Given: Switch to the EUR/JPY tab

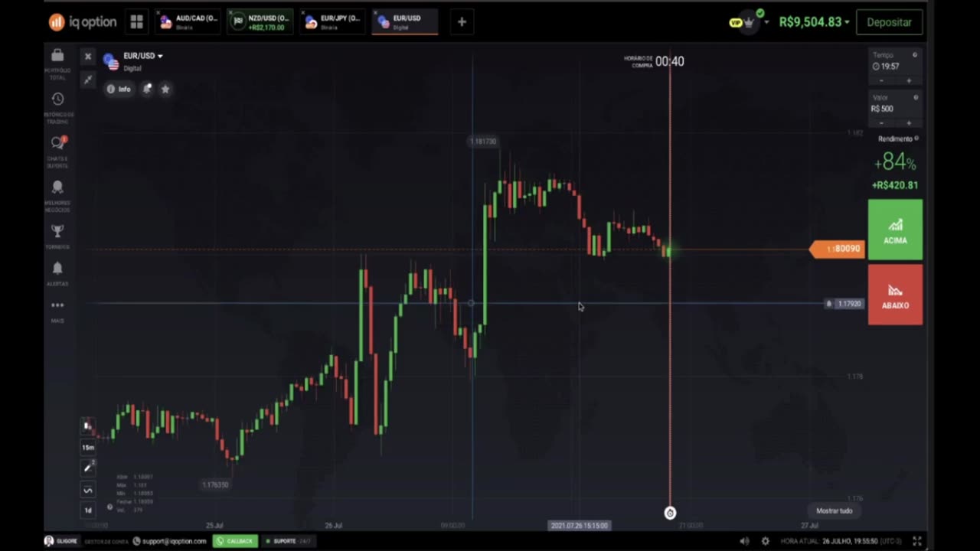Looking at the screenshot, I should point(333,22).
